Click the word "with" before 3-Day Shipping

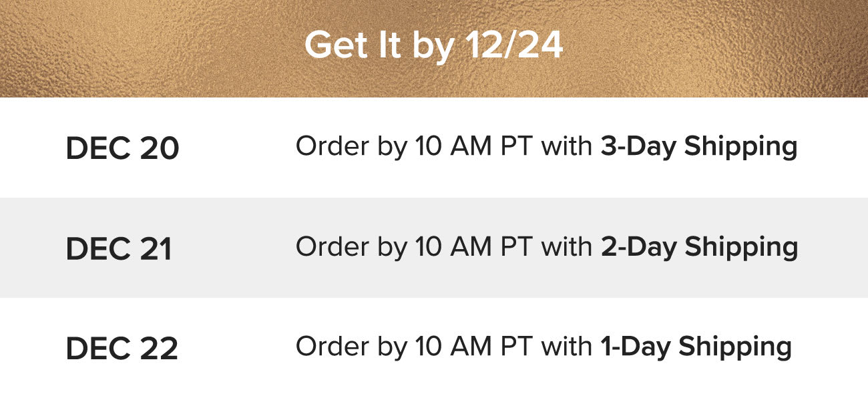(567, 146)
